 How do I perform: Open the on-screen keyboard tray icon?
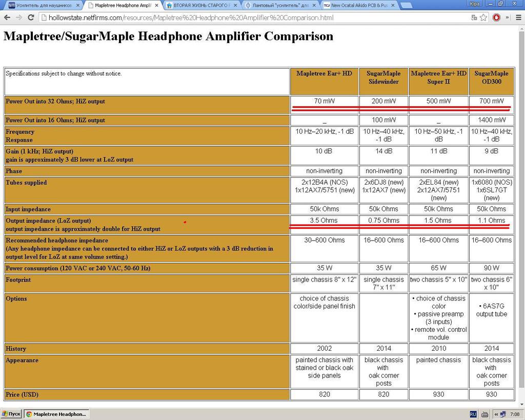click(x=484, y=414)
